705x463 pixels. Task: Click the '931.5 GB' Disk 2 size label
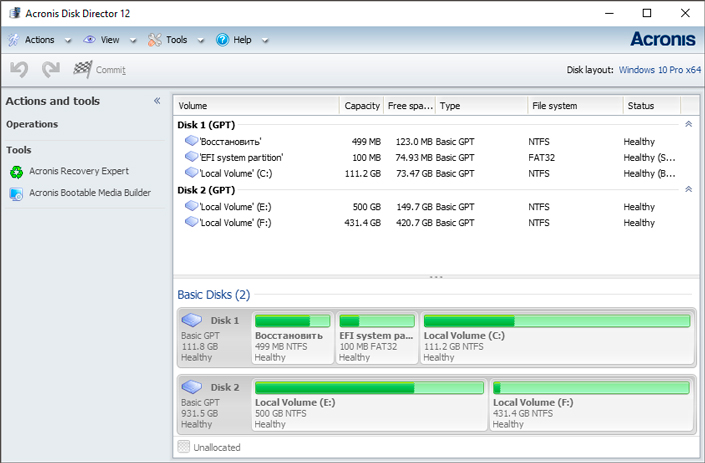(200, 413)
